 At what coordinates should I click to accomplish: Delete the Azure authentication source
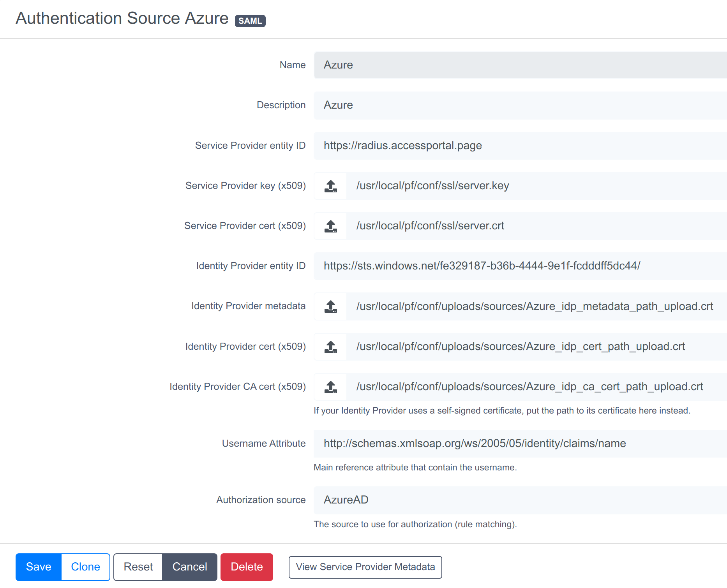pyautogui.click(x=246, y=567)
